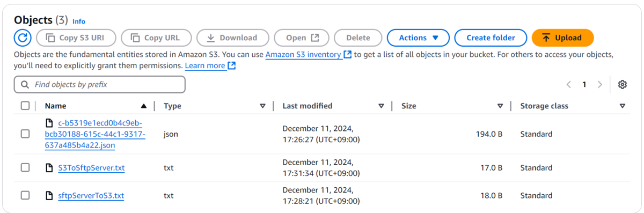
Task: Sort by Last modified column arrow
Action: (x=381, y=106)
